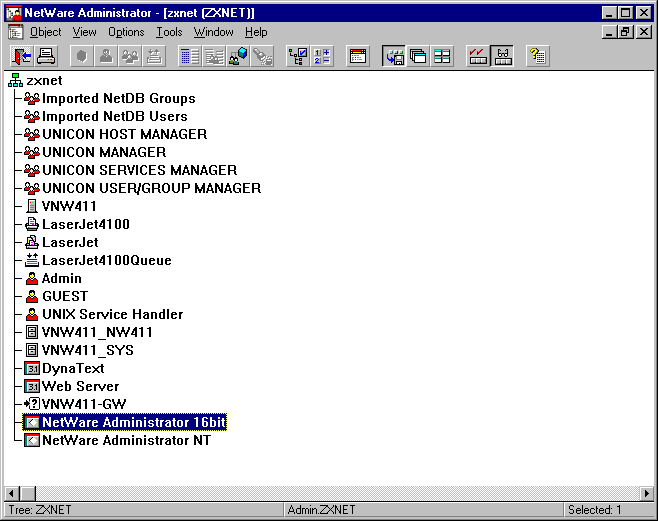658x521 pixels.
Task: Open the View menu
Action: (x=84, y=32)
